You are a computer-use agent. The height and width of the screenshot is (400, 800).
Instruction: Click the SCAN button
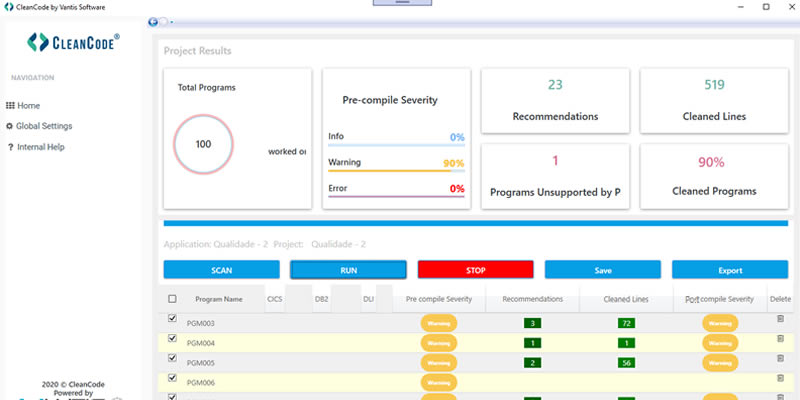[x=221, y=270]
